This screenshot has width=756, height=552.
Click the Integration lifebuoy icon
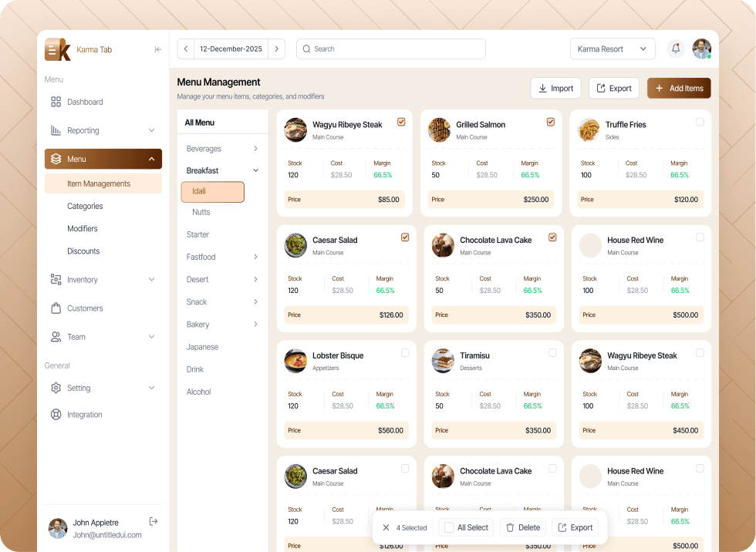coord(56,414)
